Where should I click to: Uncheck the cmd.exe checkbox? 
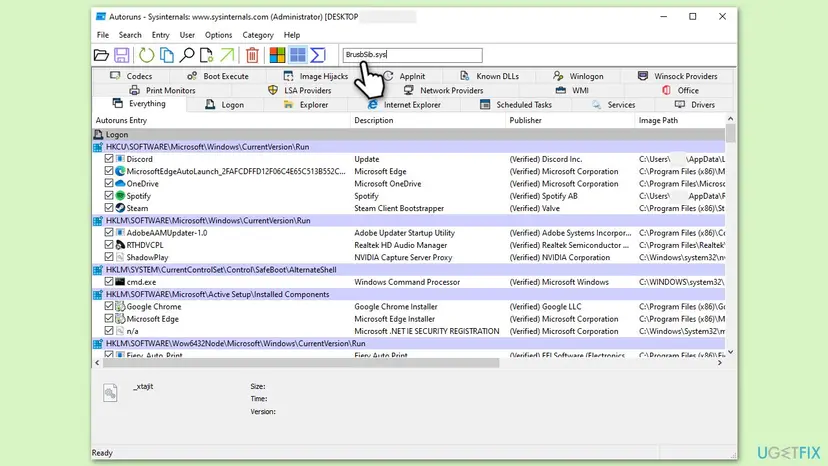click(x=109, y=282)
